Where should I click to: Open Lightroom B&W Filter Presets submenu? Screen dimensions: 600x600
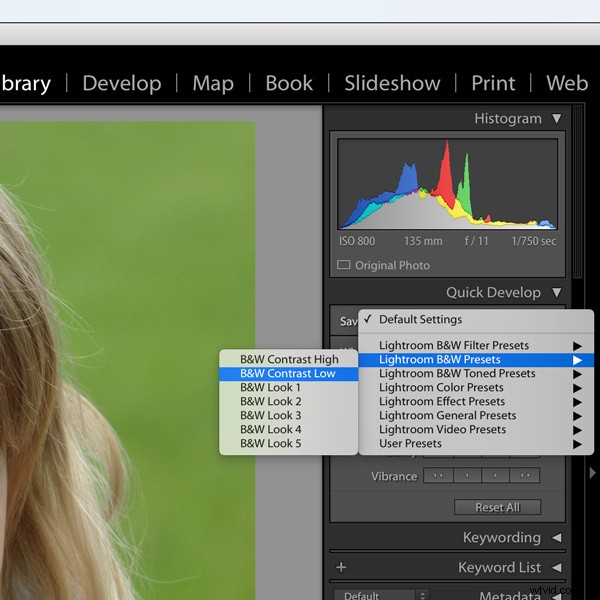(476, 346)
